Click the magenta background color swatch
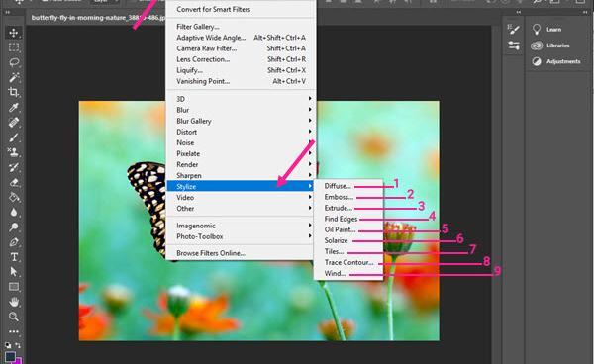Screen dimensions: 594x364 pos(19,361)
